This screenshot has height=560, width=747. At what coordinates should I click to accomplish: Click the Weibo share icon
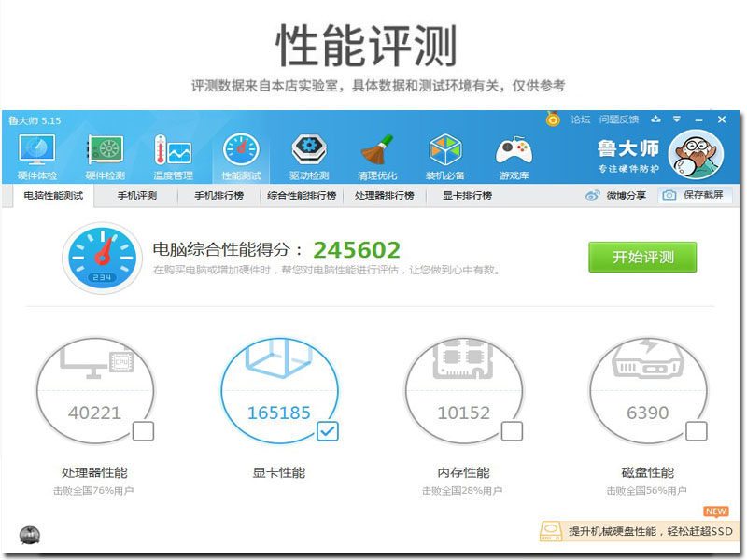pyautogui.click(x=593, y=195)
